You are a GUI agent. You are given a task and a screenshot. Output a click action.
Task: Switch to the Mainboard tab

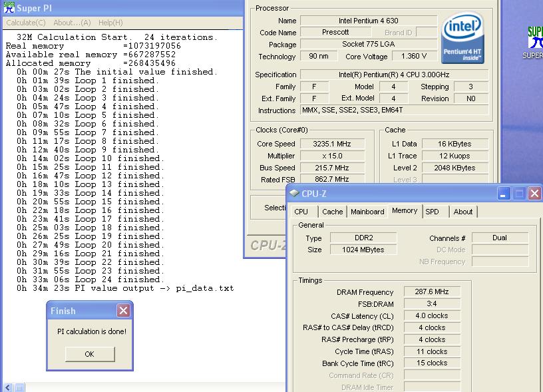[367, 212]
